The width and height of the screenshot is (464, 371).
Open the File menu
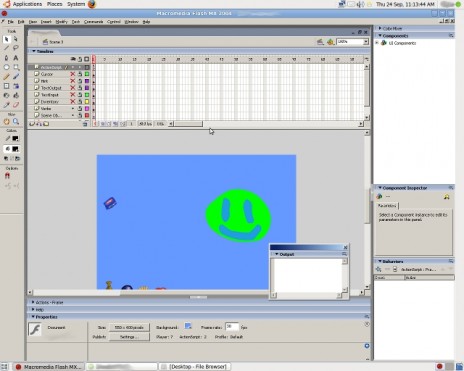(11, 22)
